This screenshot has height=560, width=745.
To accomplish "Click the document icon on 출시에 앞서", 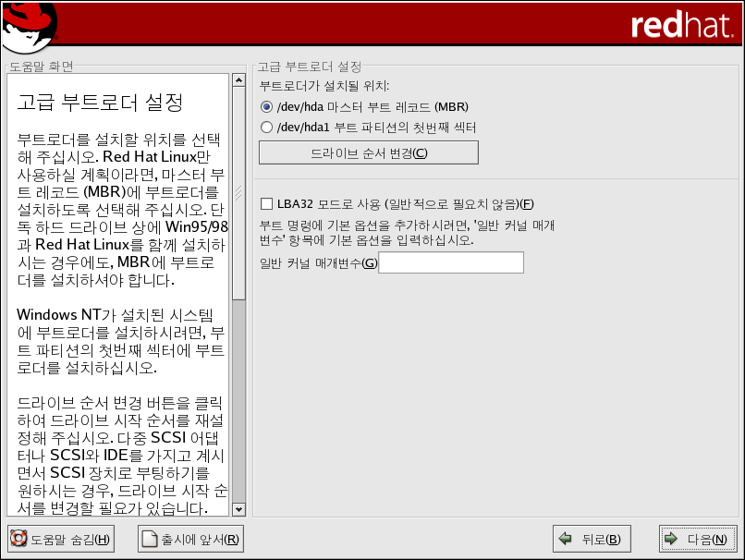I will coord(149,539).
